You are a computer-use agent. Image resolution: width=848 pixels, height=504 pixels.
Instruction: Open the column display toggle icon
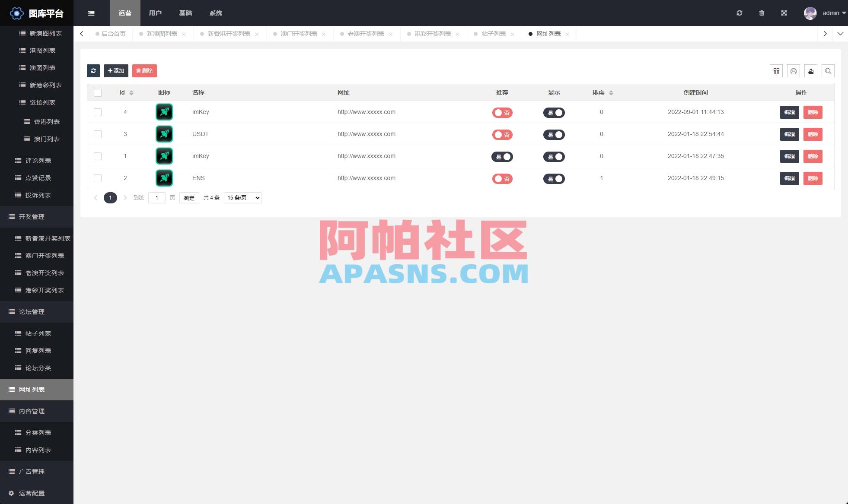(776, 70)
